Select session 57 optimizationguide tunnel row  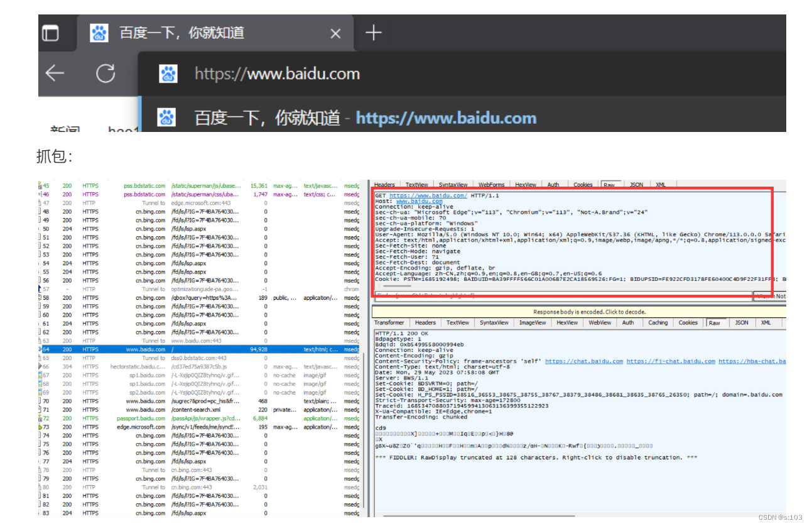198,289
